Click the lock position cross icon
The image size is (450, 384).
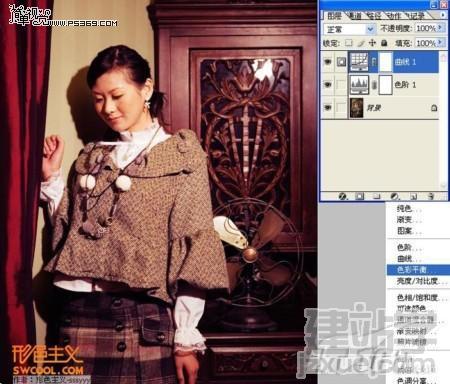click(x=372, y=43)
